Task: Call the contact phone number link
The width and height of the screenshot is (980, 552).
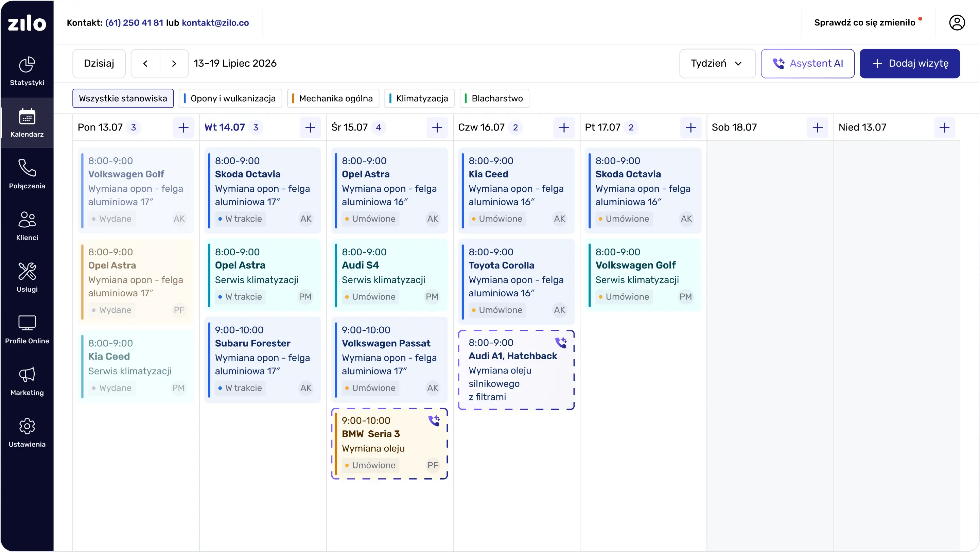Action: coord(134,23)
